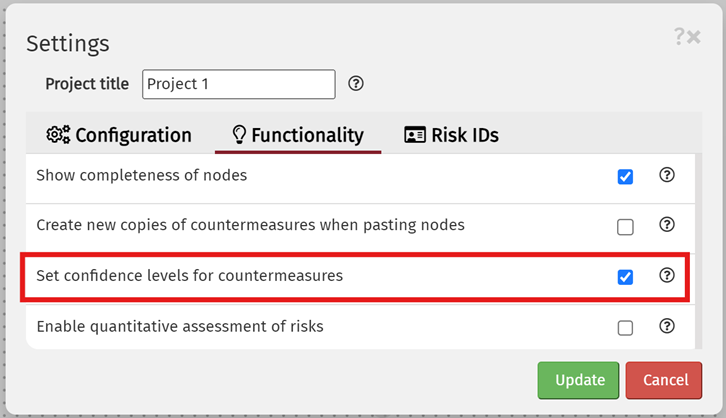
Task: Click help icon for Show completeness of nodes
Action: point(667,175)
